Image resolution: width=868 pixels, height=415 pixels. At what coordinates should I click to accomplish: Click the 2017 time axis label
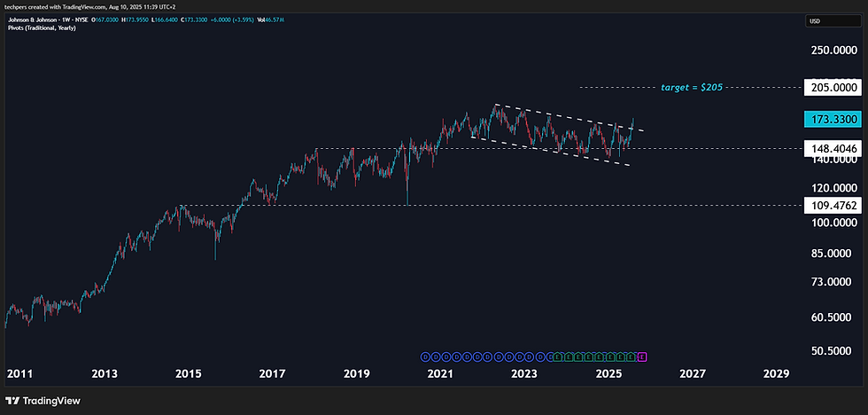(x=273, y=374)
